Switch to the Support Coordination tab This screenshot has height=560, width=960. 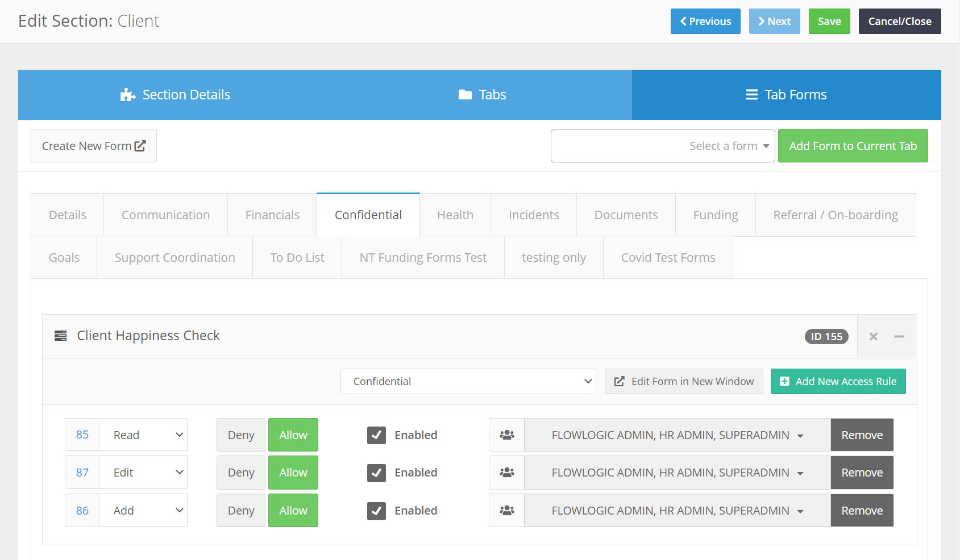click(x=175, y=257)
